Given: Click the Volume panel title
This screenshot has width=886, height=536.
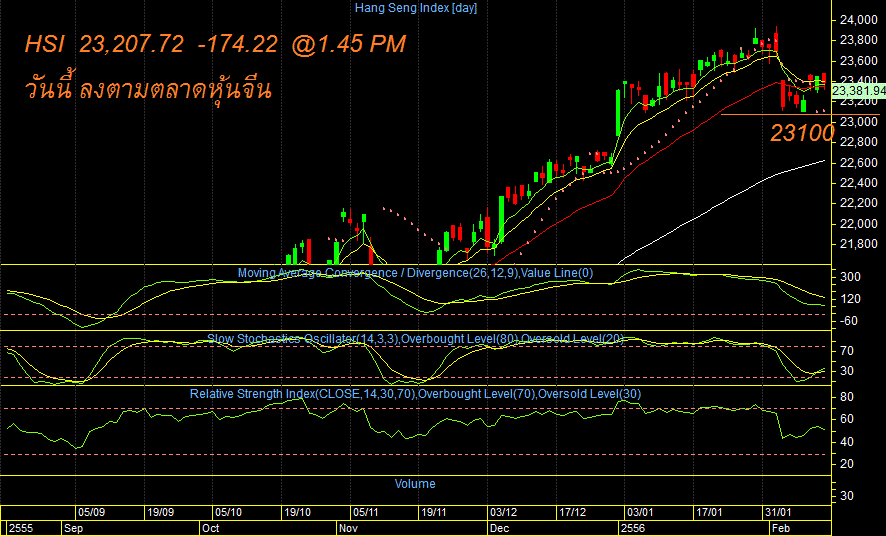Looking at the screenshot, I should pyautogui.click(x=415, y=484).
